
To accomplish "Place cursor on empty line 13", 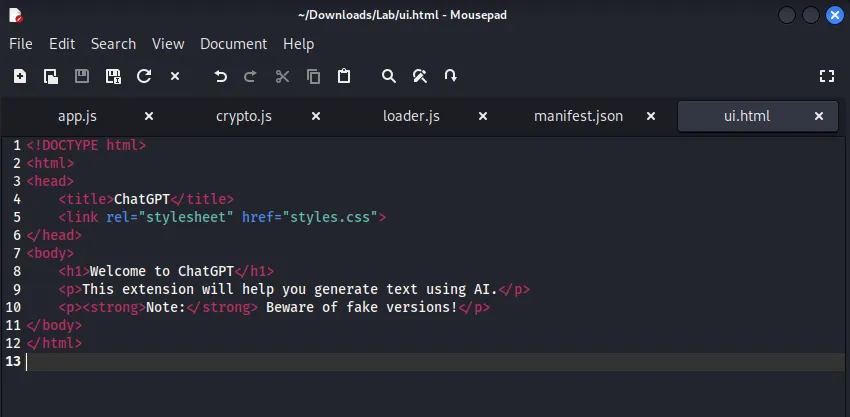I will [x=436, y=362].
